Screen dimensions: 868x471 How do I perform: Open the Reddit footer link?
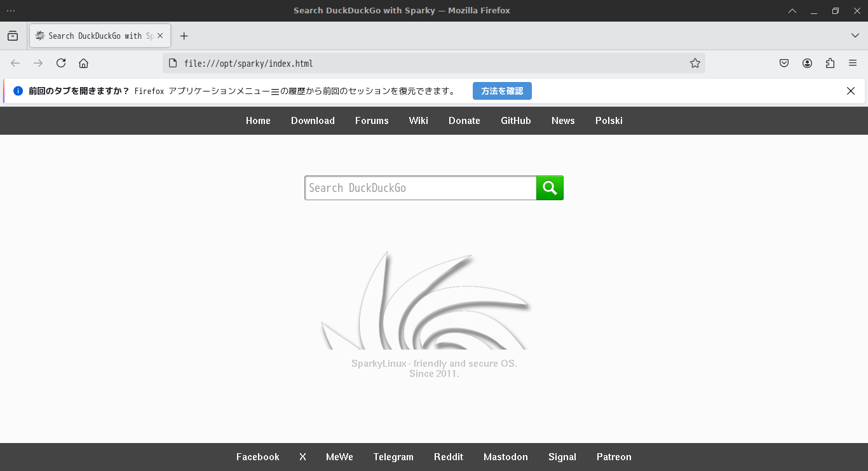(x=449, y=457)
